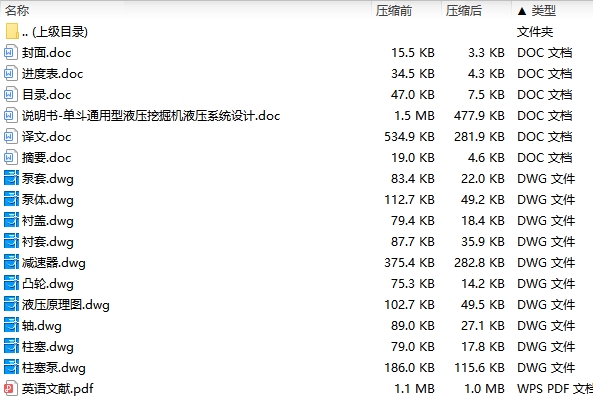Click the PDF icon beside 英语文献.pdf

pos(11,388)
